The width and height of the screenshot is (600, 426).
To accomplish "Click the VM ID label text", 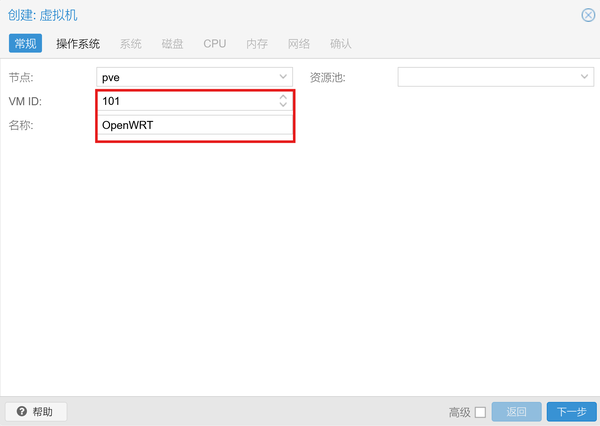I will point(25,101).
